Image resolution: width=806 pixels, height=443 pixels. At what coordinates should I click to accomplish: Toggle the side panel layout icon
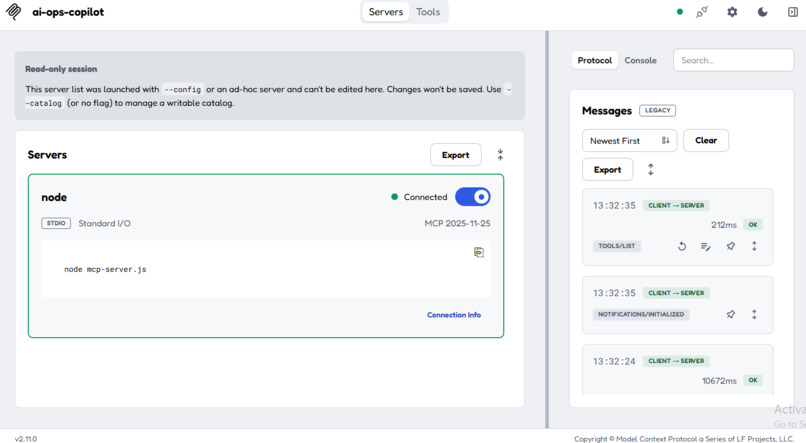[x=793, y=12]
